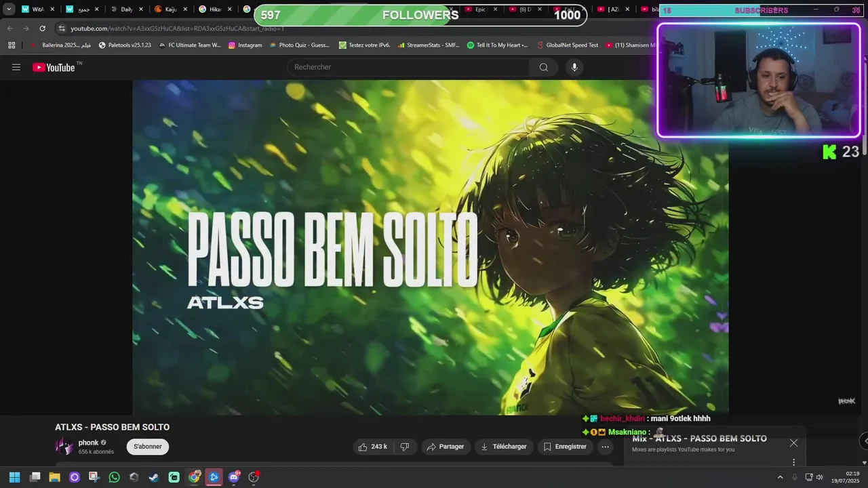Switch to Chrome in the taskbar
The image size is (868, 488).
194,477
